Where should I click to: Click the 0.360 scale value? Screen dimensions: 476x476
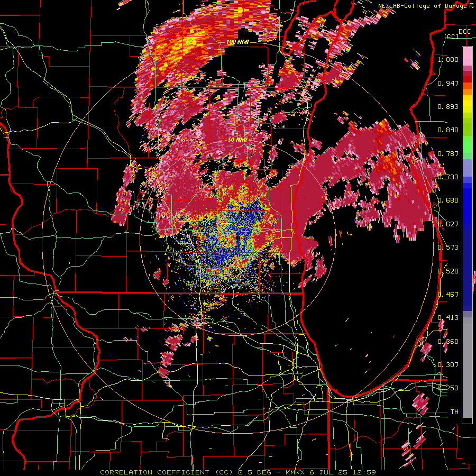[448, 342]
